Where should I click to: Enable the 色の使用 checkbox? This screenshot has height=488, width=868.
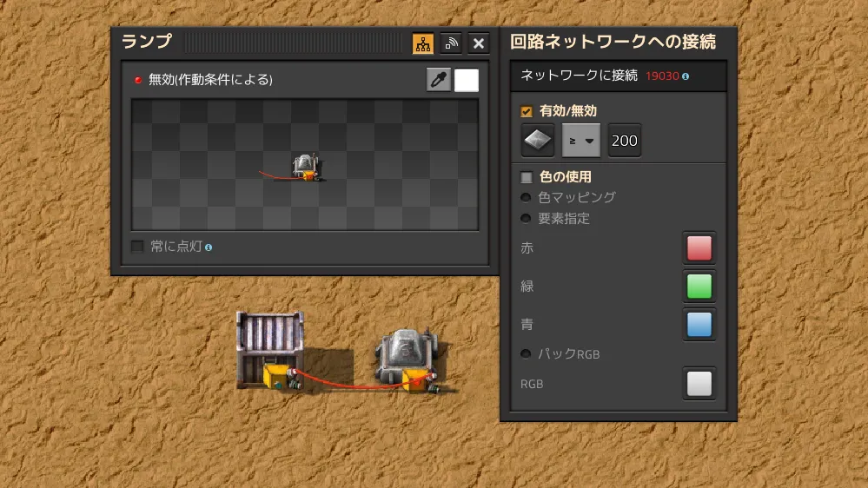(527, 177)
